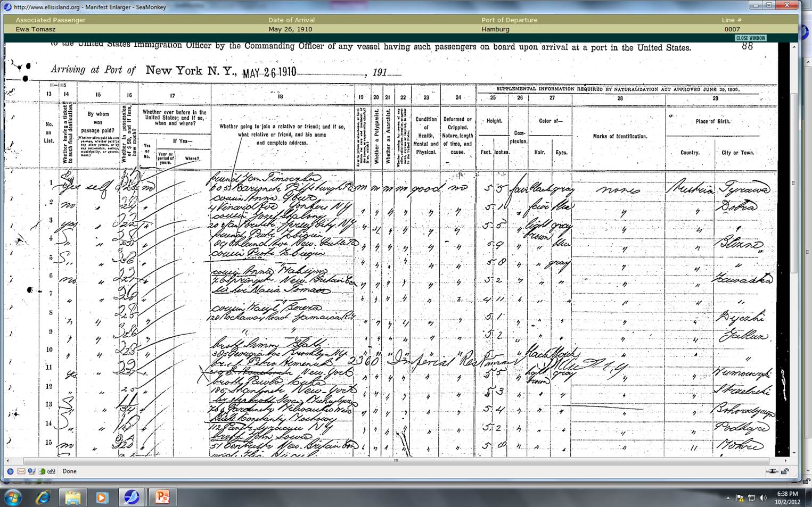Click the security padlock in the status bar
This screenshot has width=812, height=507.
coord(785,471)
